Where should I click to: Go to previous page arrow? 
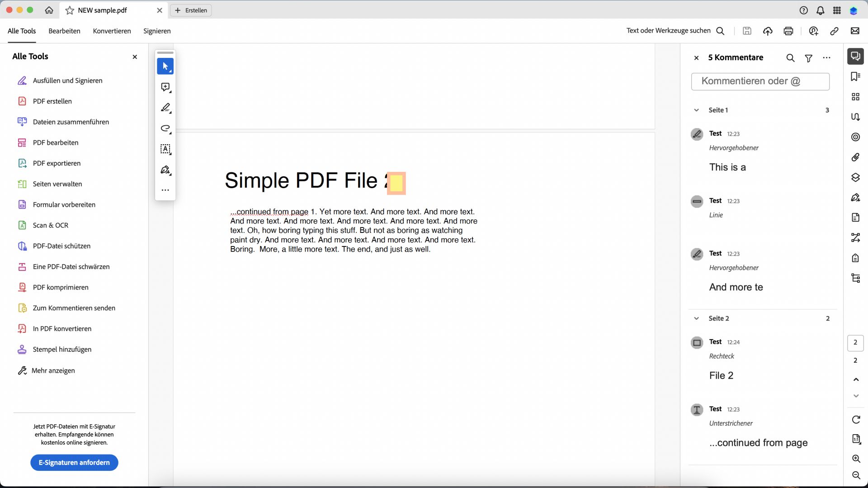856,379
